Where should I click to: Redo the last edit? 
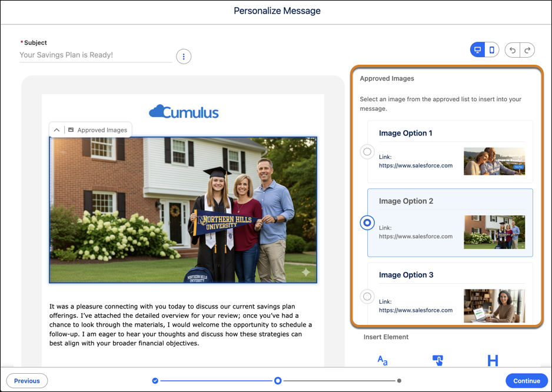pos(528,50)
